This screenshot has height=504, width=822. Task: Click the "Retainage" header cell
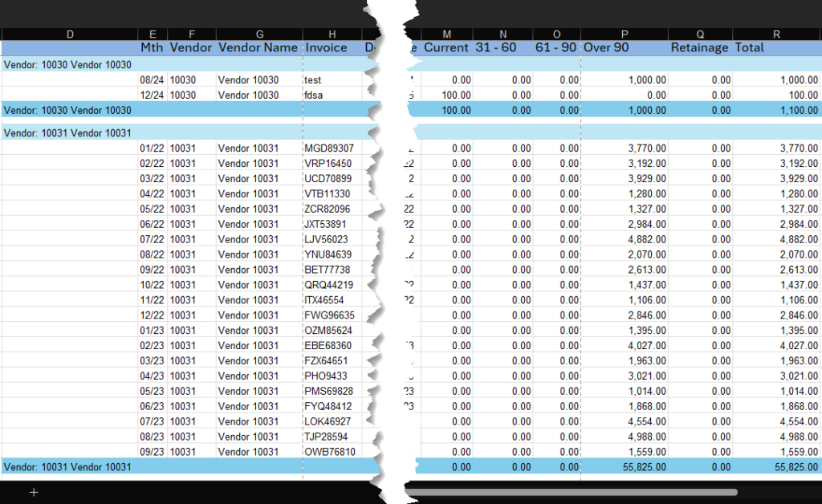point(700,47)
